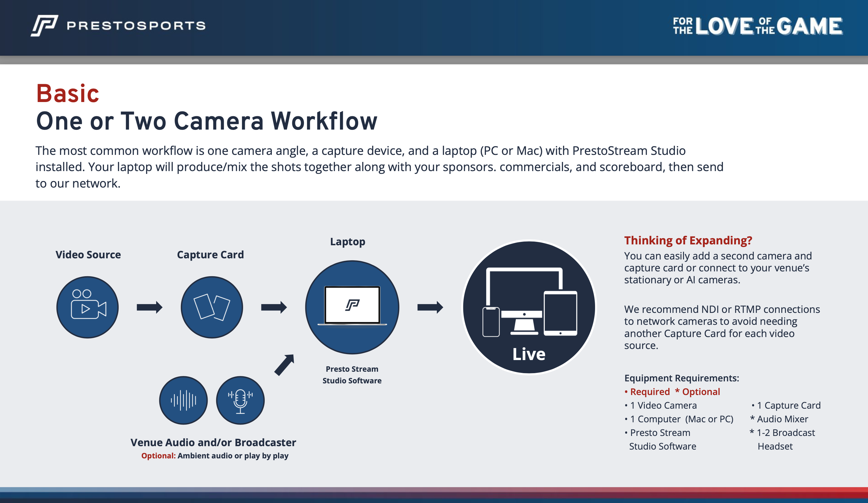
Task: Click the capture card icon circle
Action: pos(212,307)
